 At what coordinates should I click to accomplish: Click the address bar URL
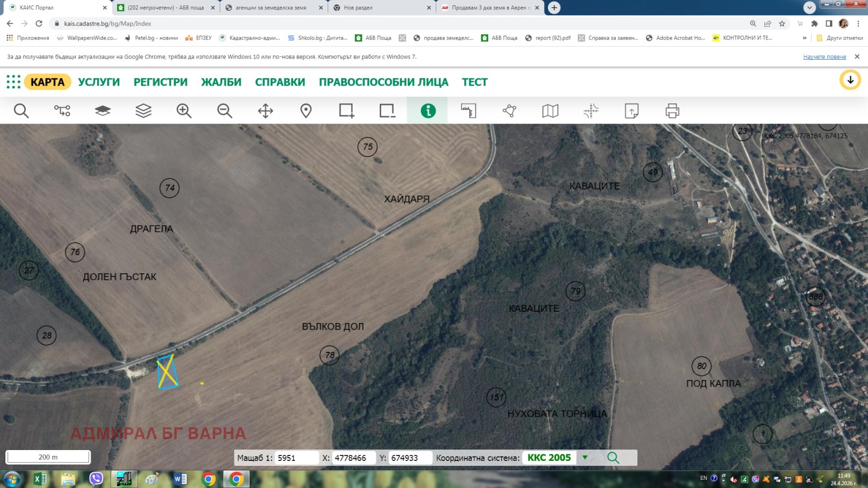coord(107,23)
